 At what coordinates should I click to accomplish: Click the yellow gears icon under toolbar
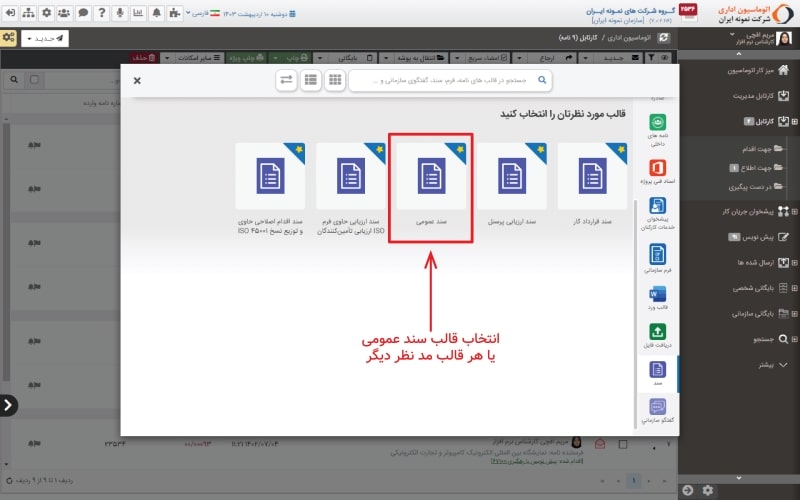[9, 38]
